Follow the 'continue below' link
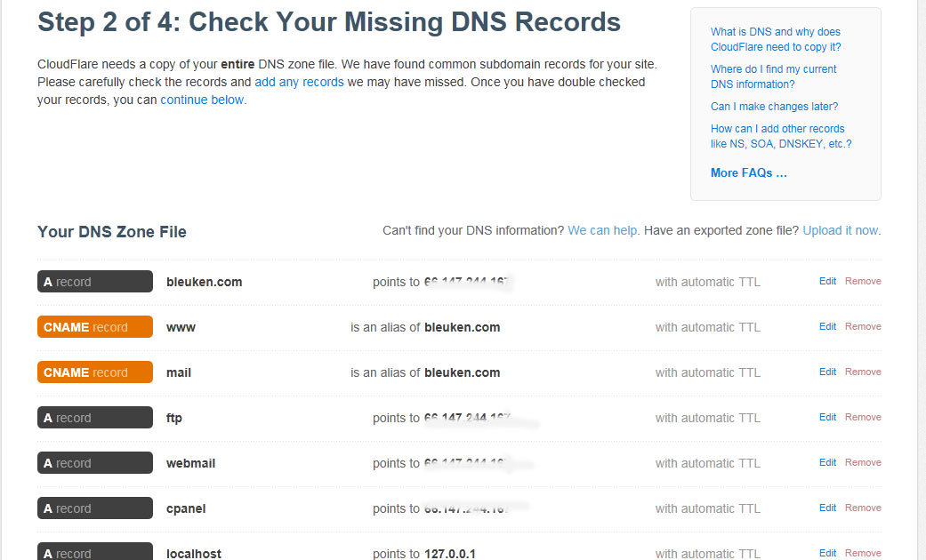 coord(202,100)
